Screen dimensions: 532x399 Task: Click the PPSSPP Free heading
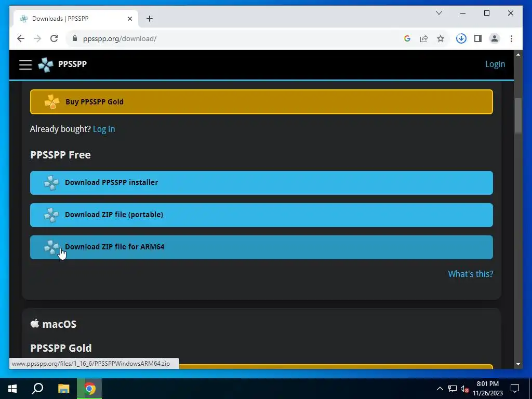60,155
